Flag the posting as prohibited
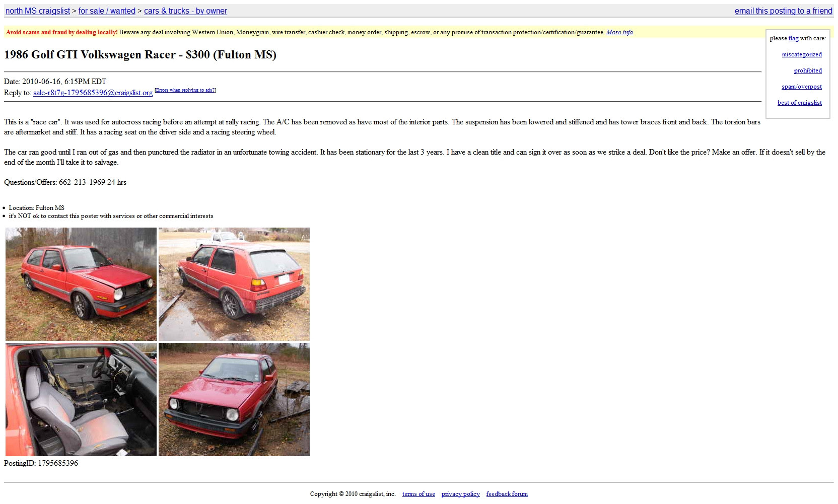The height and width of the screenshot is (504, 838). point(808,70)
